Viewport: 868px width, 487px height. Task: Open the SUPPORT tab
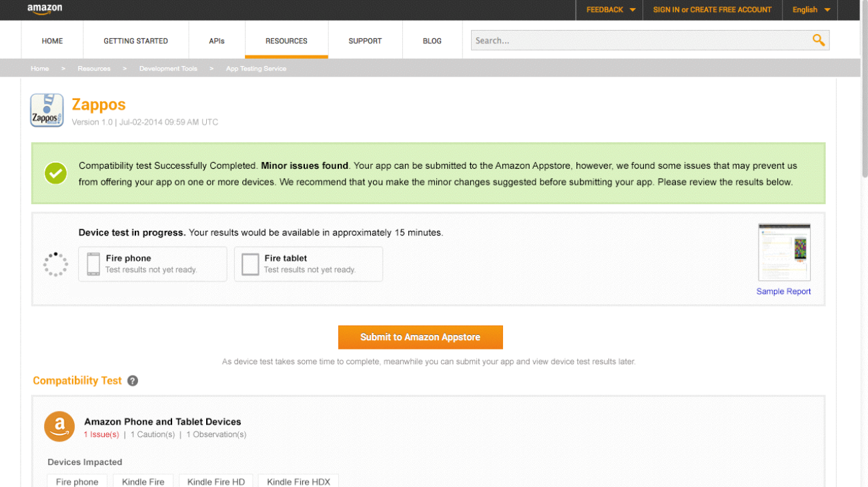pos(365,41)
